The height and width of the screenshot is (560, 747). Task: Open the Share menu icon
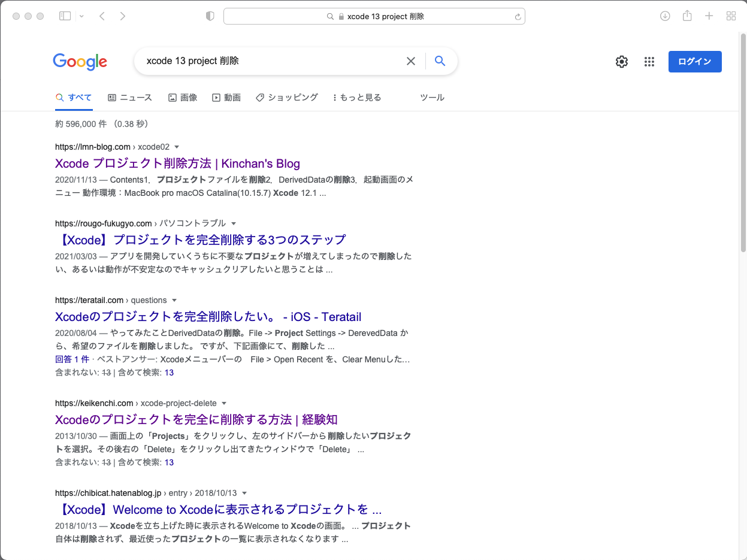(688, 16)
